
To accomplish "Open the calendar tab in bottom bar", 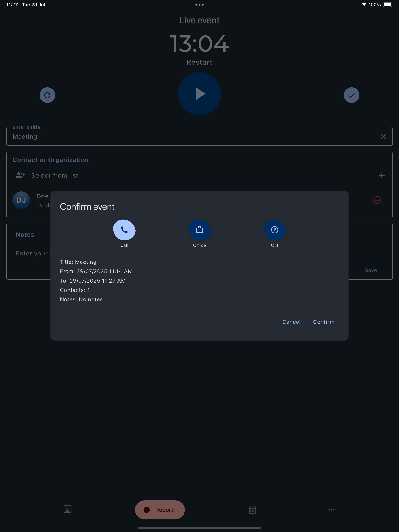I will click(252, 510).
